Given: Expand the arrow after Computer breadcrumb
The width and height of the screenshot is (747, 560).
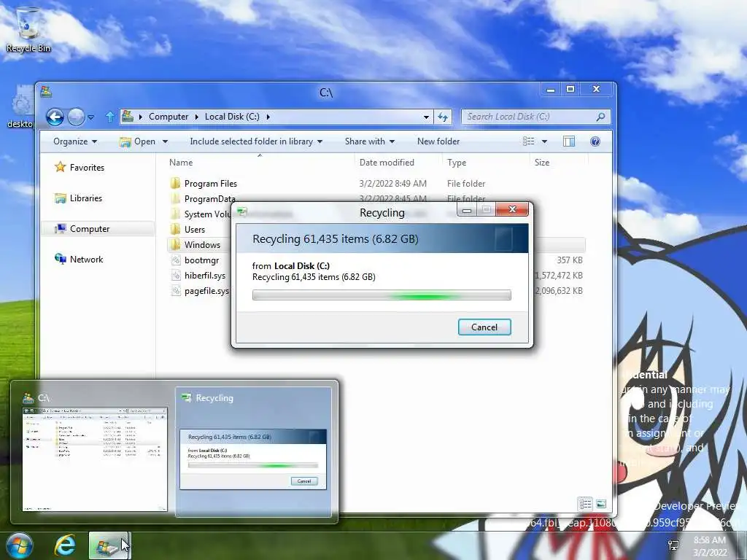Looking at the screenshot, I should pos(196,117).
